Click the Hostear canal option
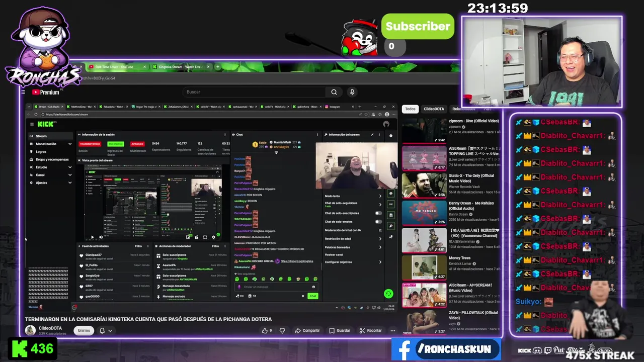 pos(334,254)
